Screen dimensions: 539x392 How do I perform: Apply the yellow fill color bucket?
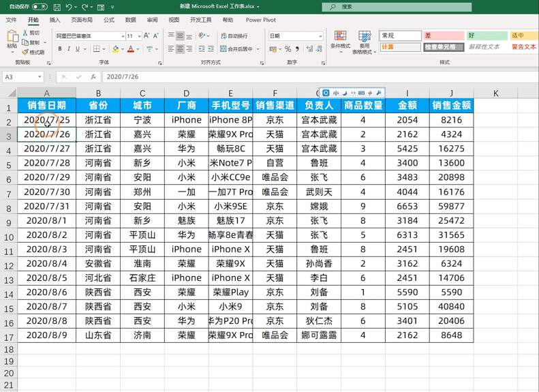(116, 49)
